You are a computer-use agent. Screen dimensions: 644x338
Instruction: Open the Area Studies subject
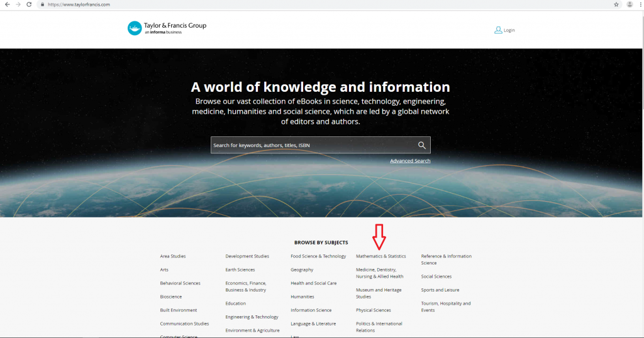pos(173,256)
